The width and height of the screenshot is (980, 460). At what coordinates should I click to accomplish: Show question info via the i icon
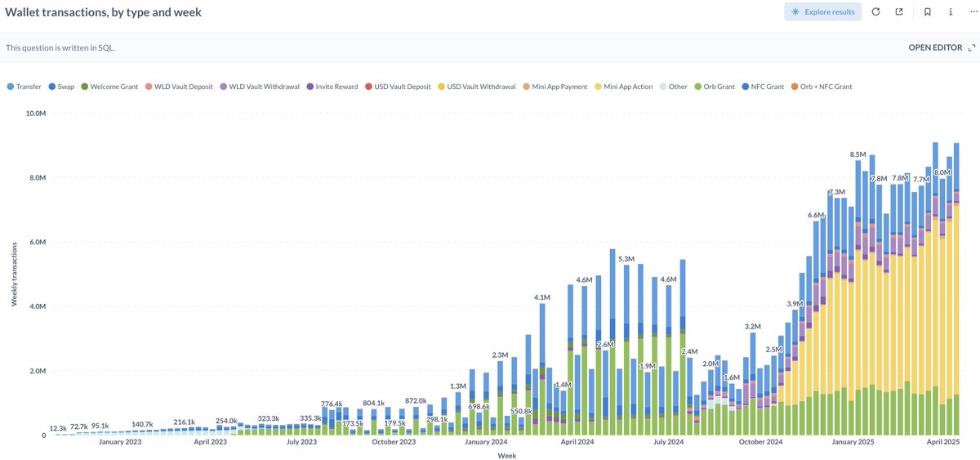click(951, 11)
